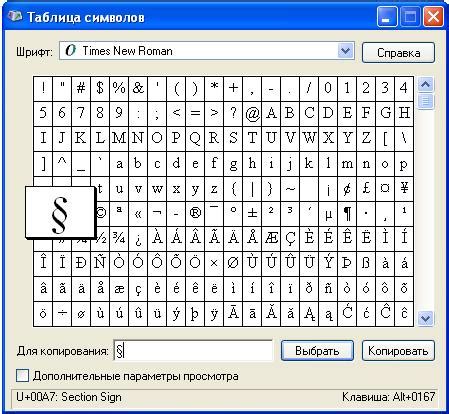Select the \ backslash character cell
The image size is (449, 414).
(x=404, y=139)
